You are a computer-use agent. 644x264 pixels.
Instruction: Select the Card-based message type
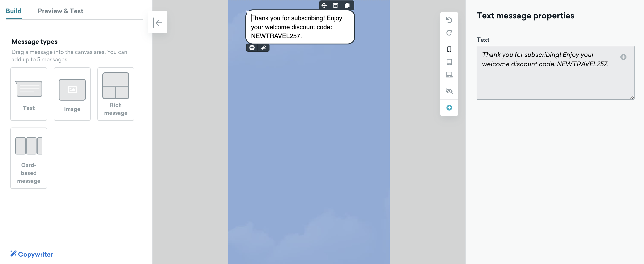click(x=29, y=158)
